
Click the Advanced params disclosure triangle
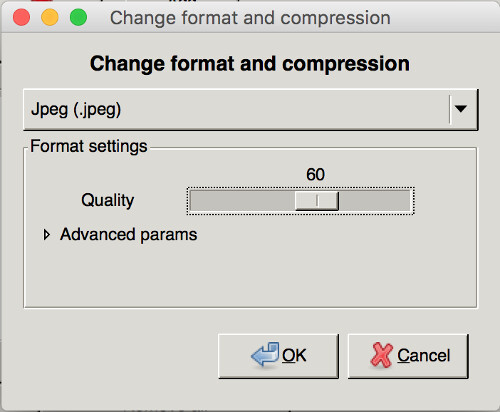pos(46,235)
